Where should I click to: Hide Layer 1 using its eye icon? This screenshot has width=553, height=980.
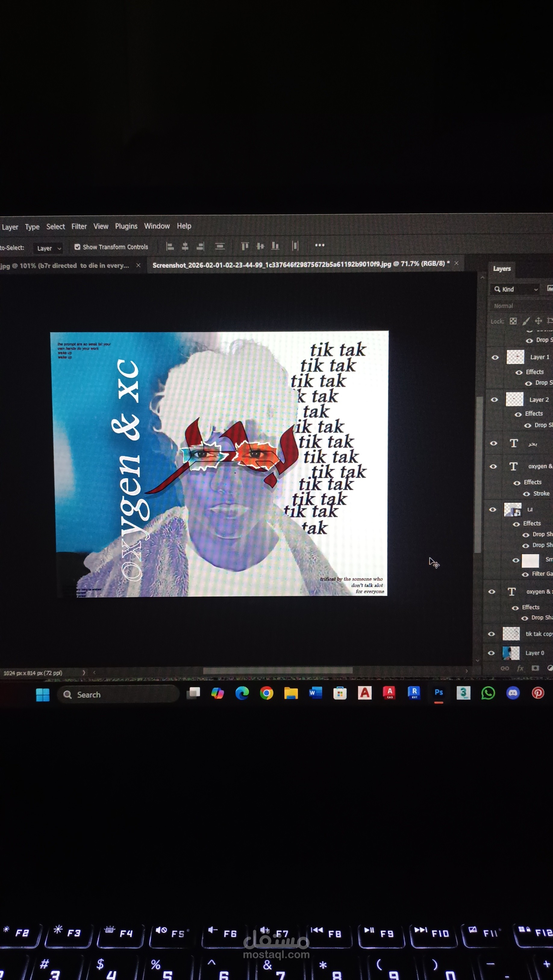click(x=495, y=357)
